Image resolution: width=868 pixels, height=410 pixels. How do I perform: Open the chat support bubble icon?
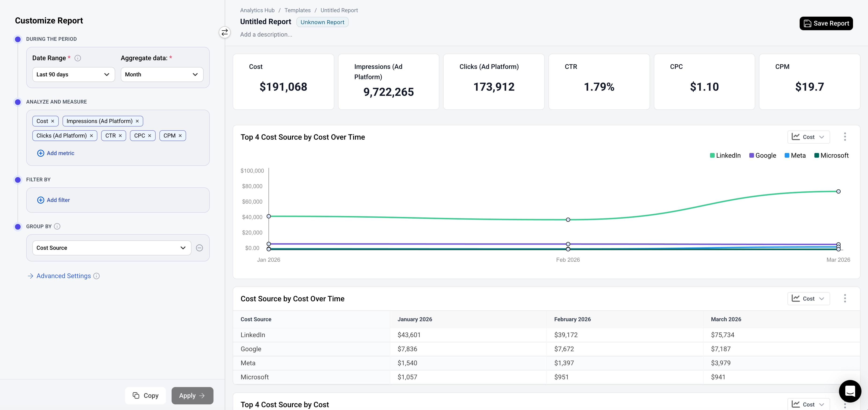pos(850,391)
